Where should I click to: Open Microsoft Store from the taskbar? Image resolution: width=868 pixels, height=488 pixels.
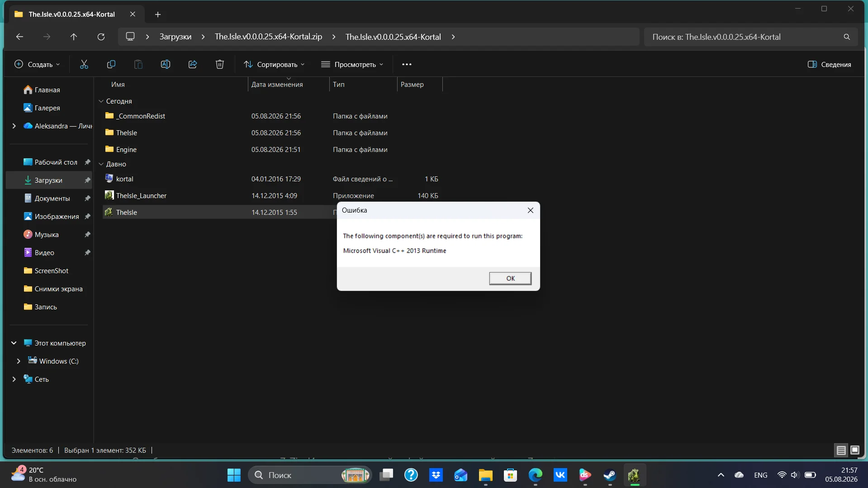[x=511, y=475]
